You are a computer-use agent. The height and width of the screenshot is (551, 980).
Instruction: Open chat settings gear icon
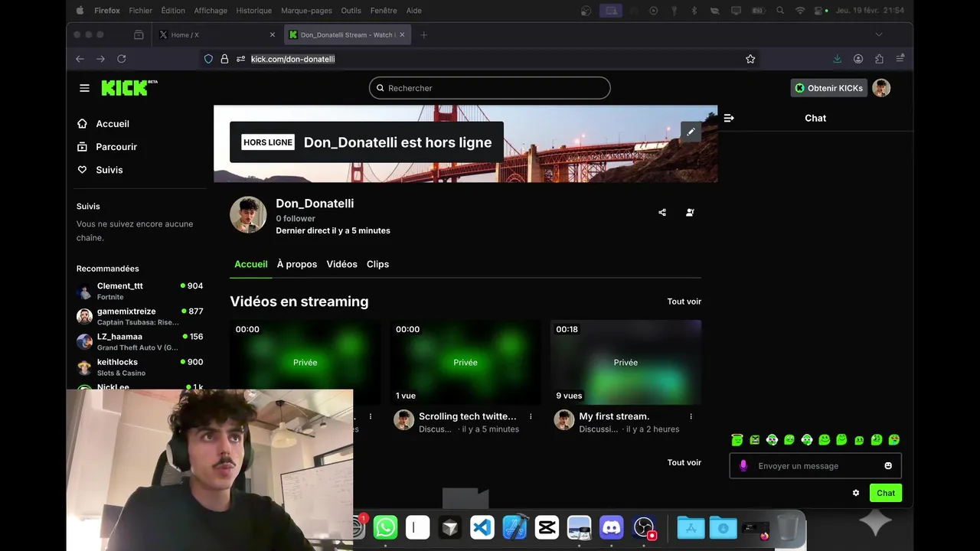click(x=856, y=493)
